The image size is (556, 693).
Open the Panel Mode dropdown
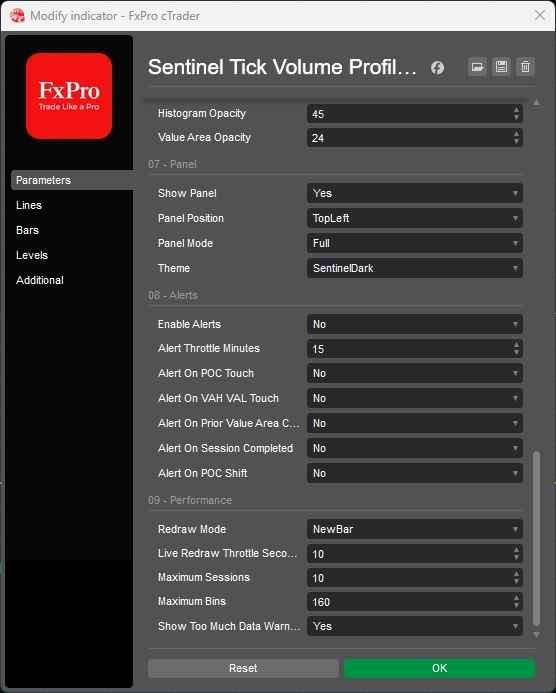pyautogui.click(x=415, y=243)
